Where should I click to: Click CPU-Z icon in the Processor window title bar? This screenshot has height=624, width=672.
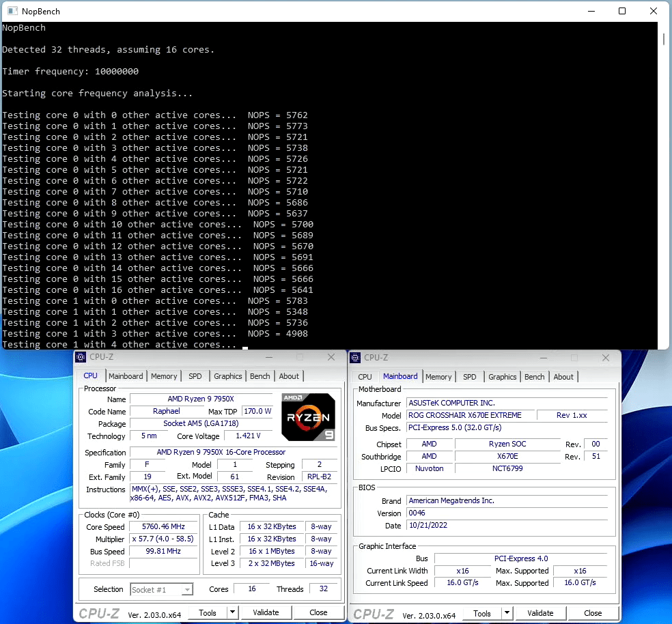[81, 357]
